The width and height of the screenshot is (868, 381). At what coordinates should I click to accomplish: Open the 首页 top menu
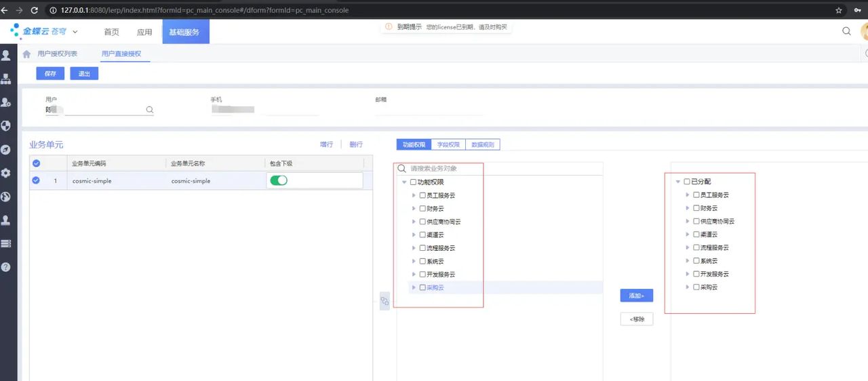pos(111,32)
